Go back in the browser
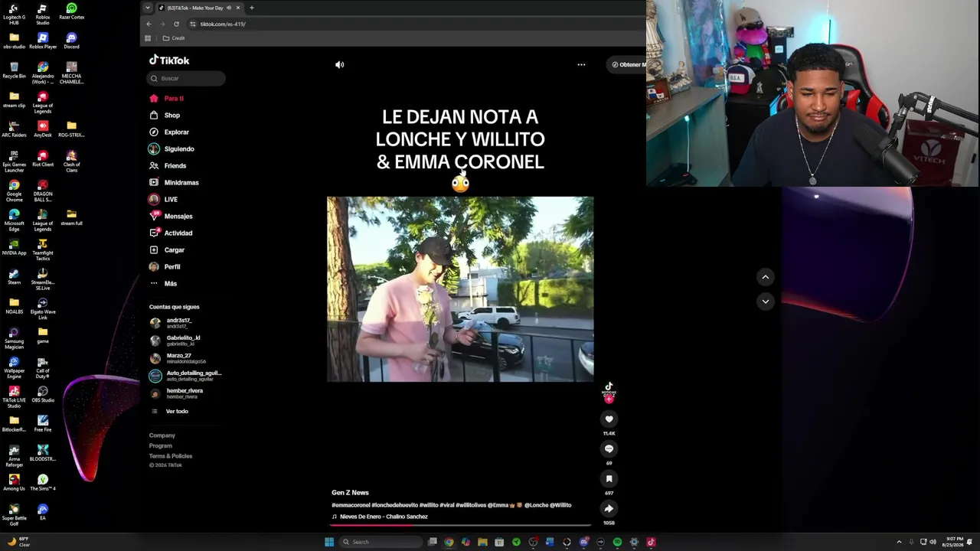980x551 pixels. [x=149, y=24]
